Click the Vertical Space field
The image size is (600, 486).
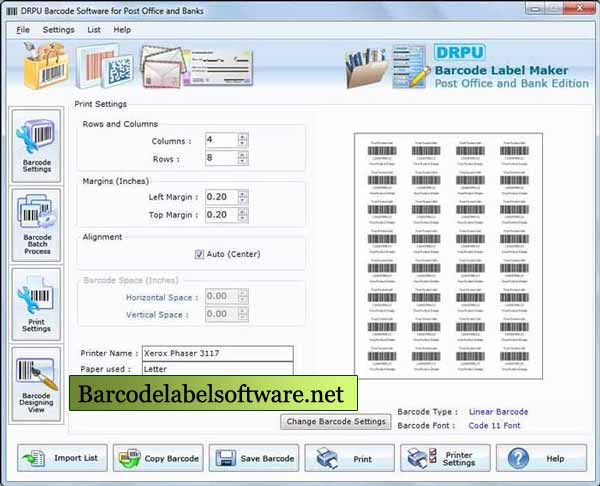222,314
